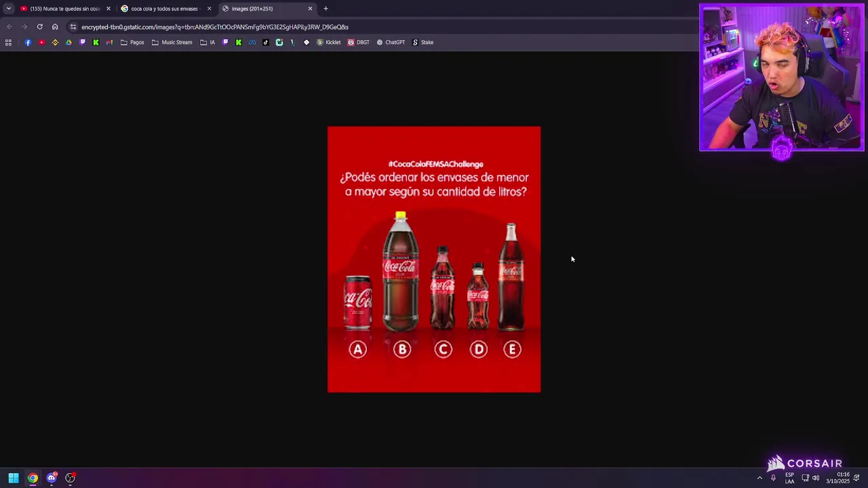The image size is (868, 488).
Task: Open the Gmail bookmark icon
Action: click(x=109, y=42)
